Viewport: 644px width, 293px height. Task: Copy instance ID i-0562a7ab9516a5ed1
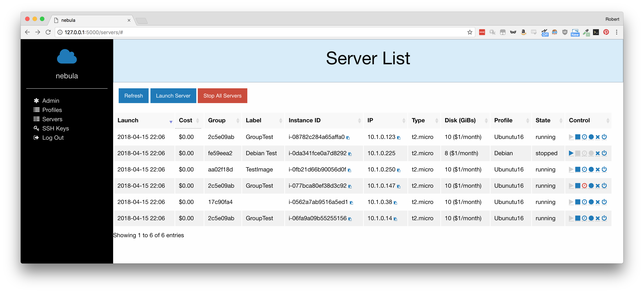pyautogui.click(x=351, y=203)
